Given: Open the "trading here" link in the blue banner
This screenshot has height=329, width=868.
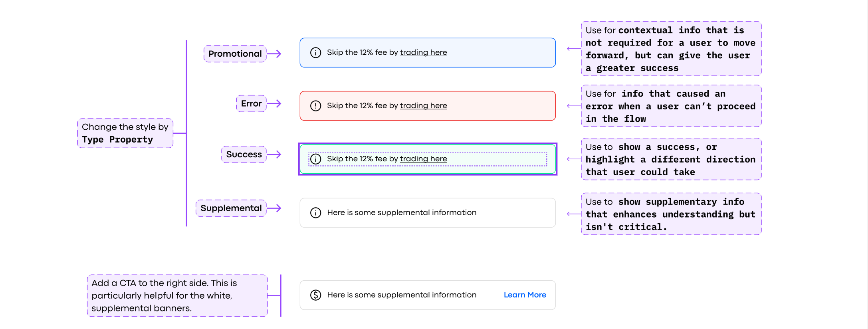Looking at the screenshot, I should click(x=423, y=52).
